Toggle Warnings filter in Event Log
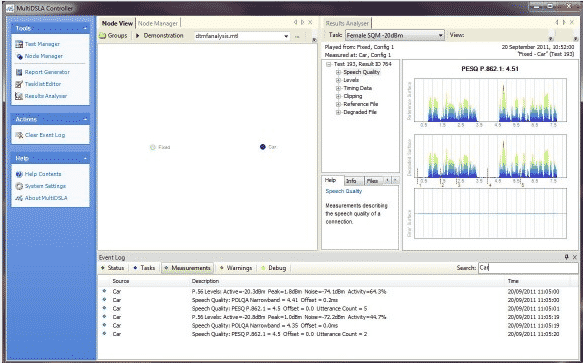583x363 pixels. click(x=236, y=268)
